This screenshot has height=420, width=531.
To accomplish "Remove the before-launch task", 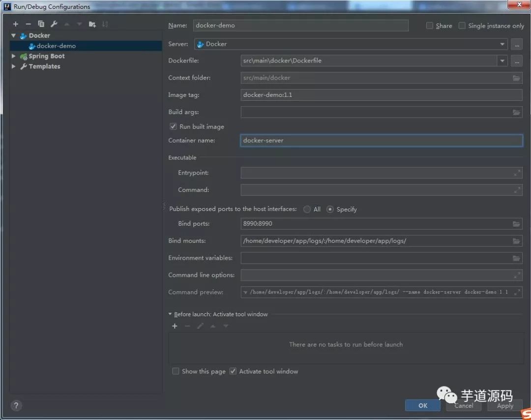I will point(187,326).
